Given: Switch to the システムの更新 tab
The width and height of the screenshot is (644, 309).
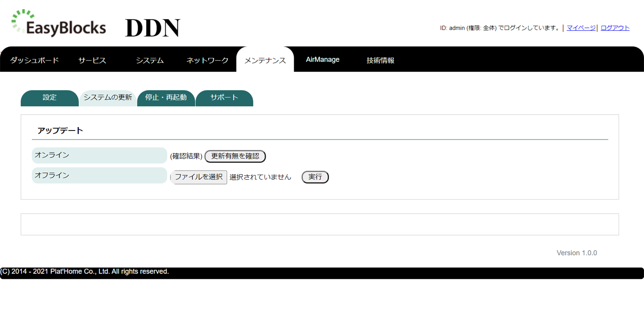Looking at the screenshot, I should [x=108, y=97].
